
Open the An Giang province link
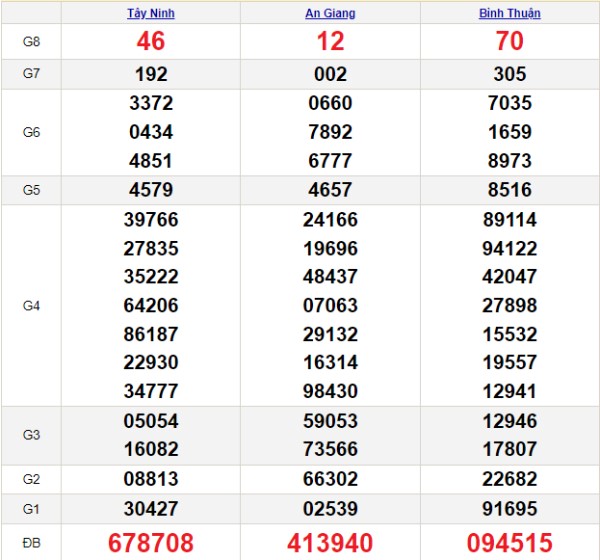(330, 13)
